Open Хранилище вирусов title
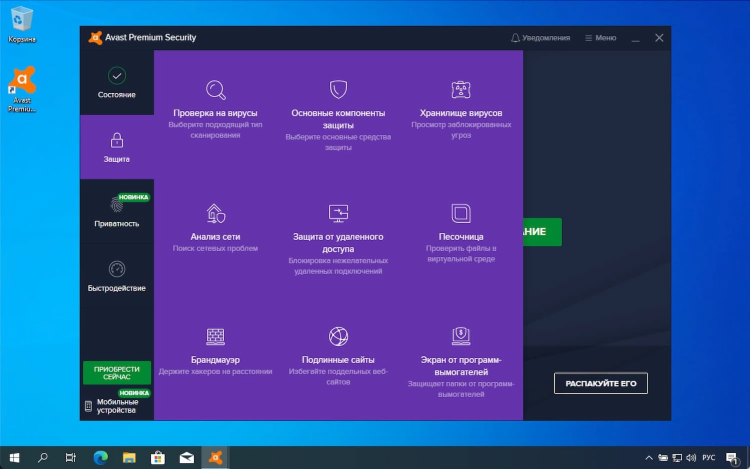This screenshot has width=750, height=469. [461, 113]
